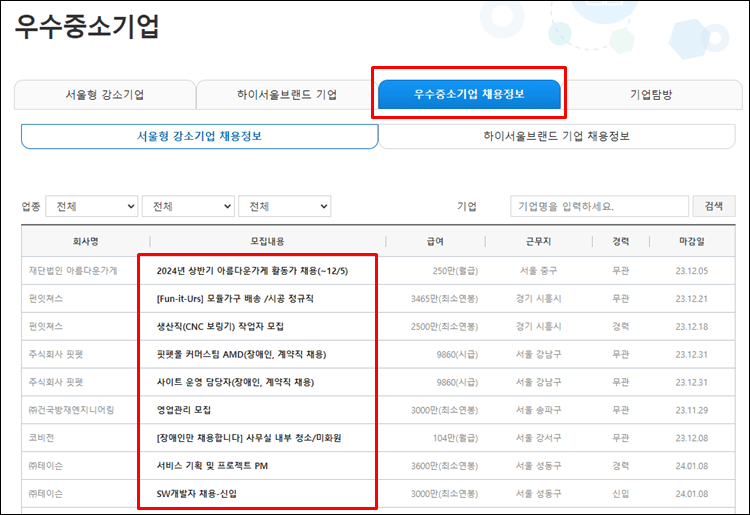Open 서비스 기획 및 프로젝트 PM posting

point(212,466)
